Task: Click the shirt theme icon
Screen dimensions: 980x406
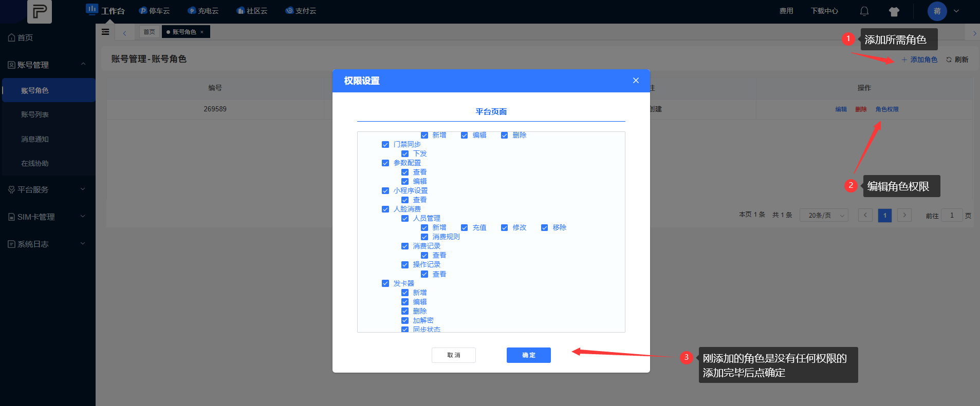Action: [894, 11]
